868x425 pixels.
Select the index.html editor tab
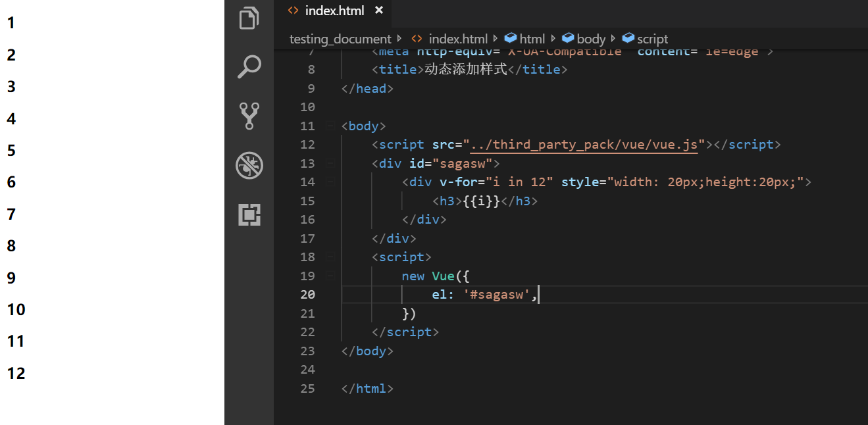tap(334, 11)
